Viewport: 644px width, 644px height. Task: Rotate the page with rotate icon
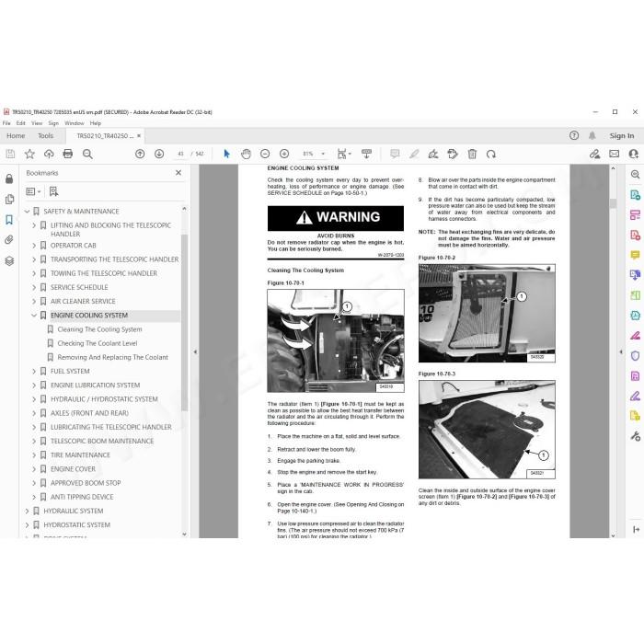click(491, 154)
